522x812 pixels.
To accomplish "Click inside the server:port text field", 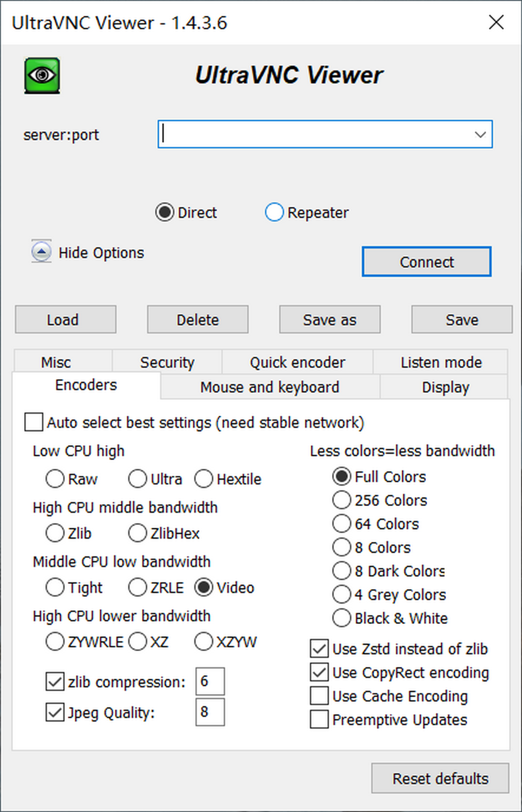I will tap(314, 134).
